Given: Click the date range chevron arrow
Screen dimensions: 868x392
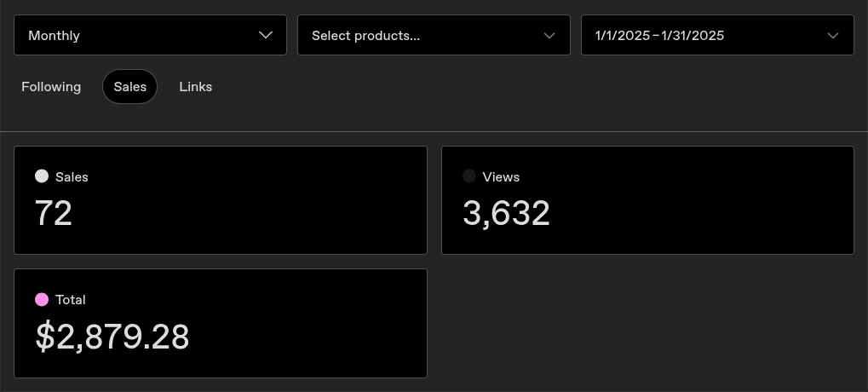Looking at the screenshot, I should coord(833,36).
